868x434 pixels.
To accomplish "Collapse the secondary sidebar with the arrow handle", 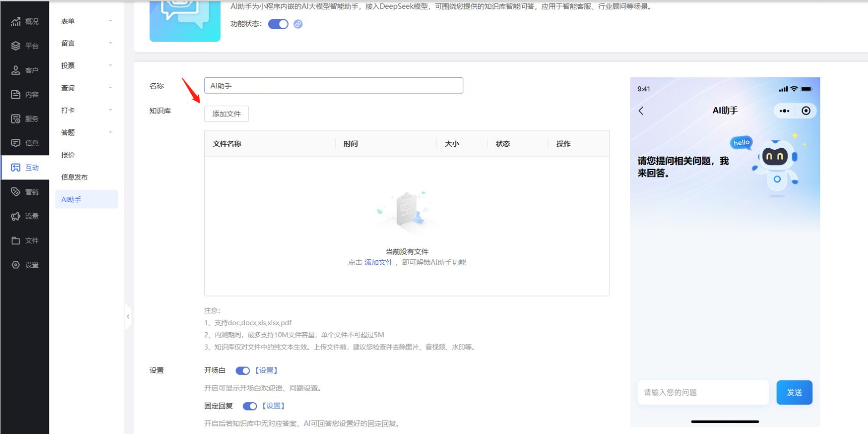I will click(128, 317).
